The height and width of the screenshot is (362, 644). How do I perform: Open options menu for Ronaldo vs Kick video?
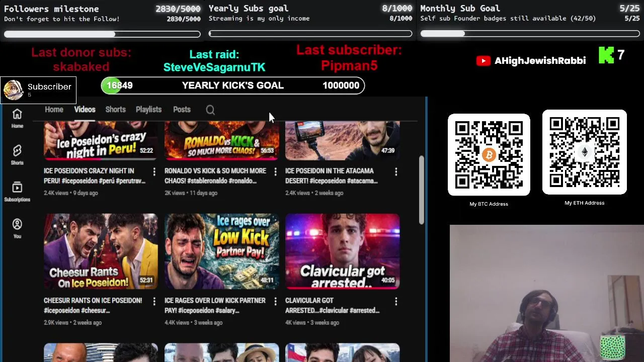coord(275,171)
